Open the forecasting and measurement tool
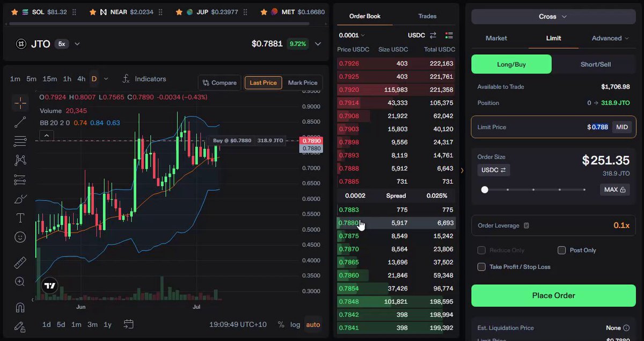 coord(20,180)
